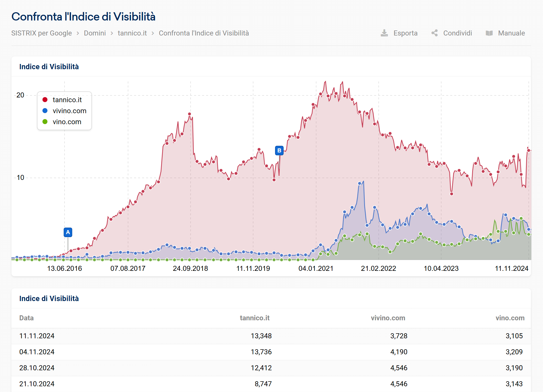543x392 pixels.
Task: Click value 3,105 in vino.com column
Action: click(514, 336)
